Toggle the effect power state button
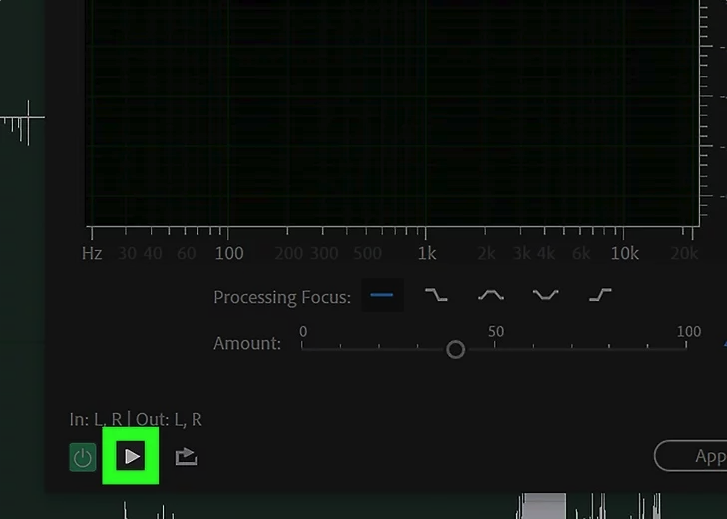Viewport: 727px width, 519px height. point(82,458)
